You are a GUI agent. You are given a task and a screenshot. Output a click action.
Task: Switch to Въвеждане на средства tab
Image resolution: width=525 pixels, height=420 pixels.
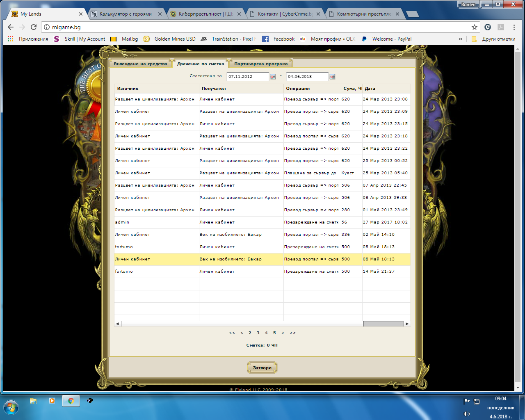(140, 64)
